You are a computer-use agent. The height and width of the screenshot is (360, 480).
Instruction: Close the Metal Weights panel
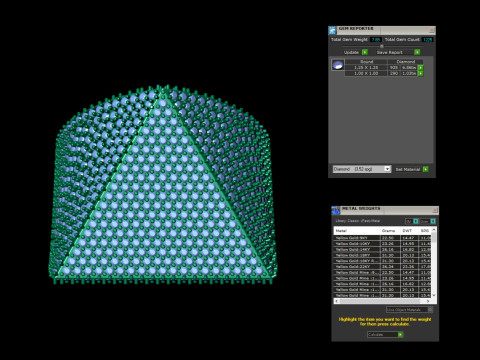pyautogui.click(x=435, y=210)
